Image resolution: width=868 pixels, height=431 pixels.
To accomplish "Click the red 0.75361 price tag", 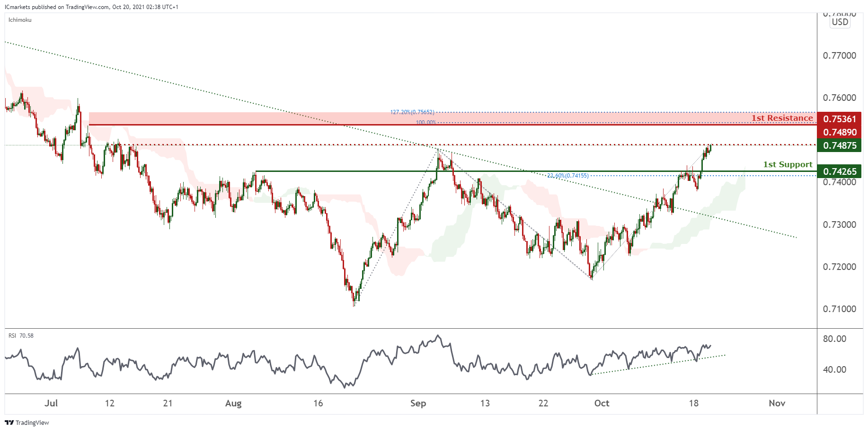I will point(840,119).
